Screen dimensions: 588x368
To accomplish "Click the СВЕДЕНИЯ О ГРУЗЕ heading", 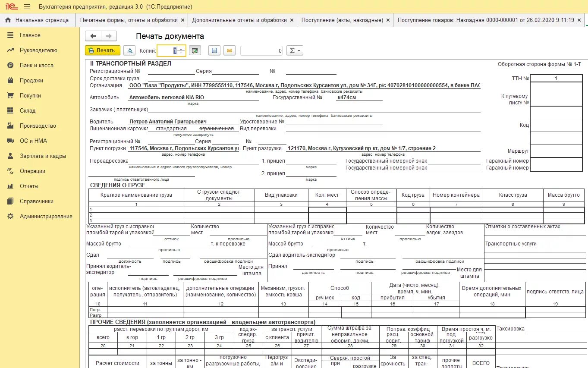I will (118, 185).
